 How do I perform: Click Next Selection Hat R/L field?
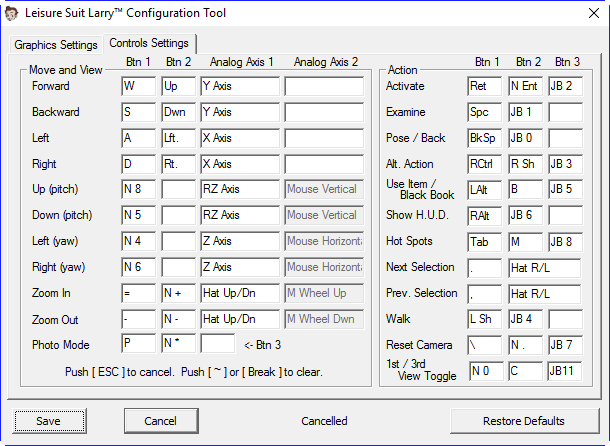click(545, 268)
